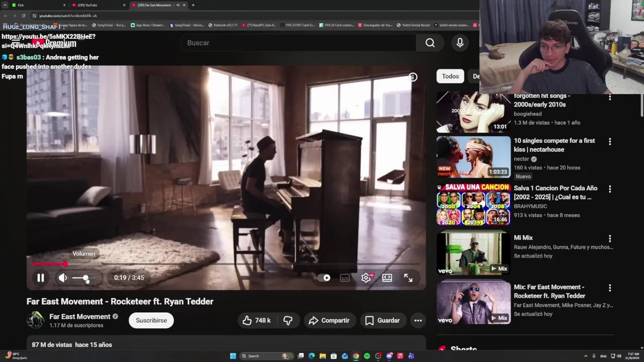The image size is (644, 362).
Task: Open the player settings gear
Action: [366, 278]
